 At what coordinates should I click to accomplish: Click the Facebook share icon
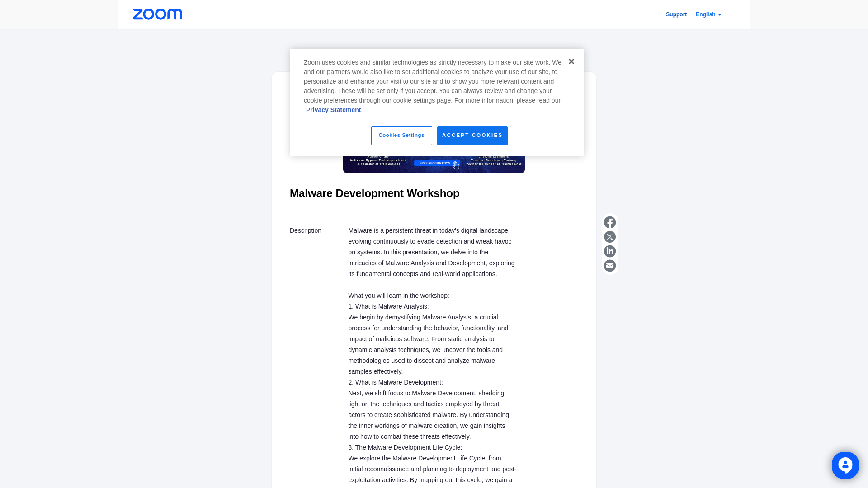[x=609, y=222]
